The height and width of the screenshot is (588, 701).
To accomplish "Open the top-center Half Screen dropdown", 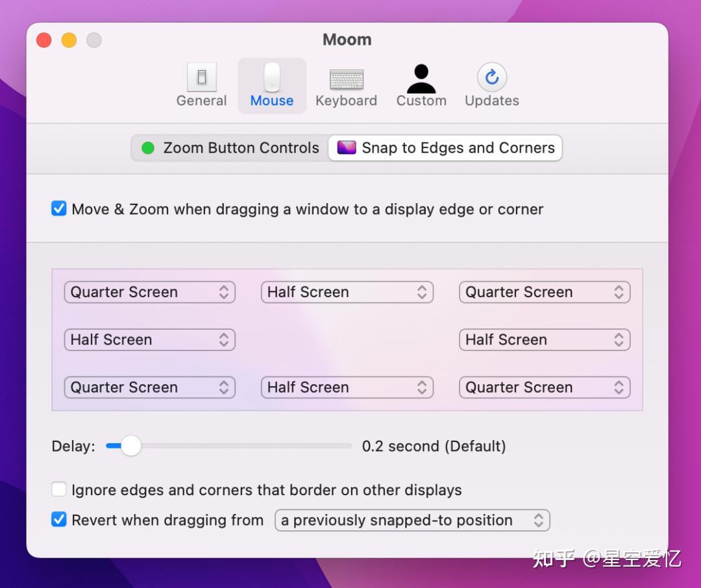I will coord(347,292).
